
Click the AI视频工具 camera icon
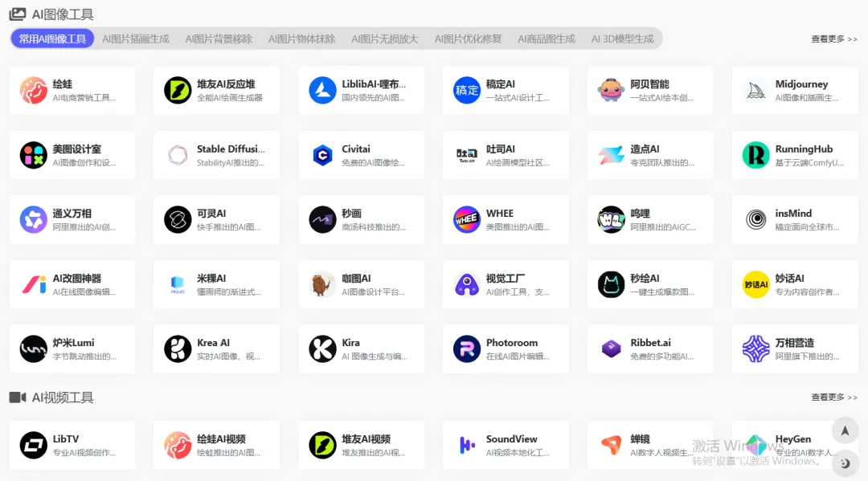18,397
